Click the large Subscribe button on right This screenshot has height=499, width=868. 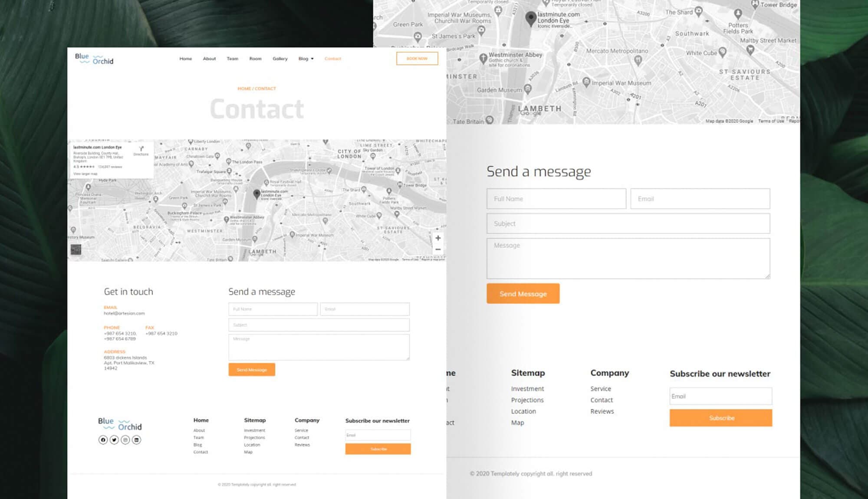coord(720,418)
